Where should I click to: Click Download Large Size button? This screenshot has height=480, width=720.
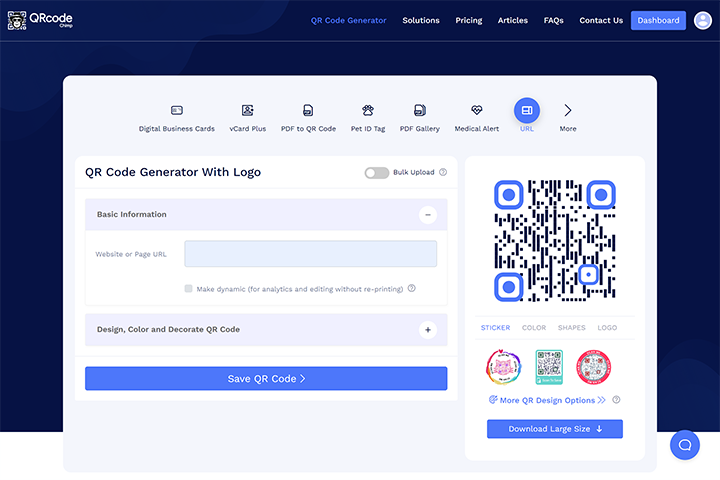click(555, 429)
